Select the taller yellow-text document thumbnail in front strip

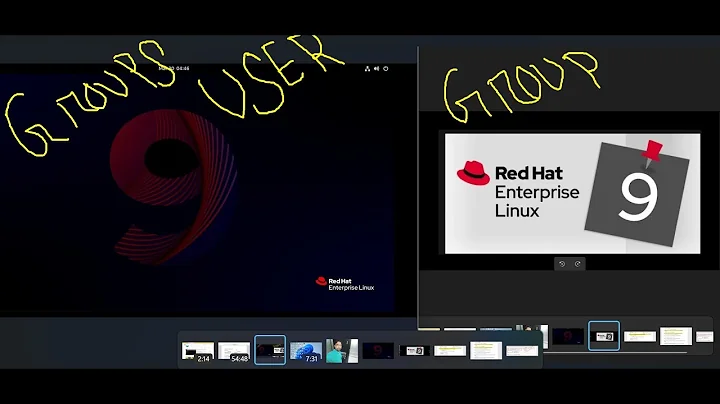486,351
